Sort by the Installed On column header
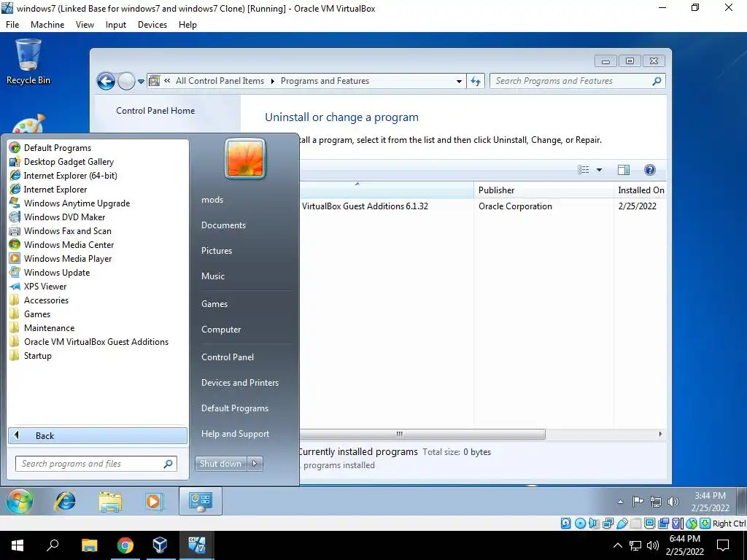 coord(640,190)
